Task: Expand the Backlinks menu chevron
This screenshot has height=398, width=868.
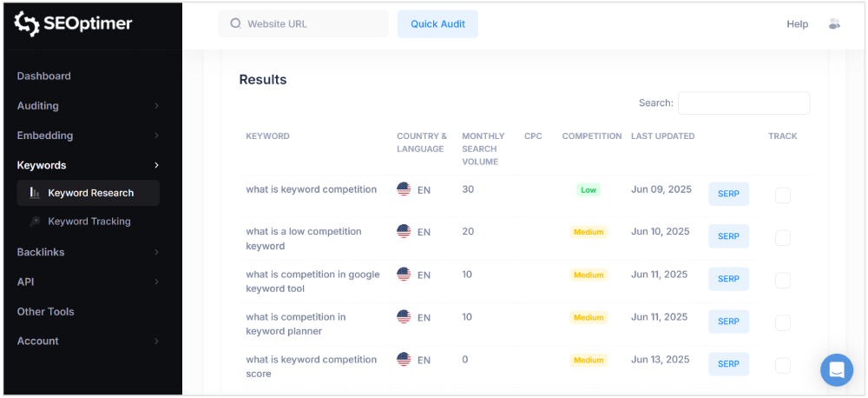Action: click(156, 252)
